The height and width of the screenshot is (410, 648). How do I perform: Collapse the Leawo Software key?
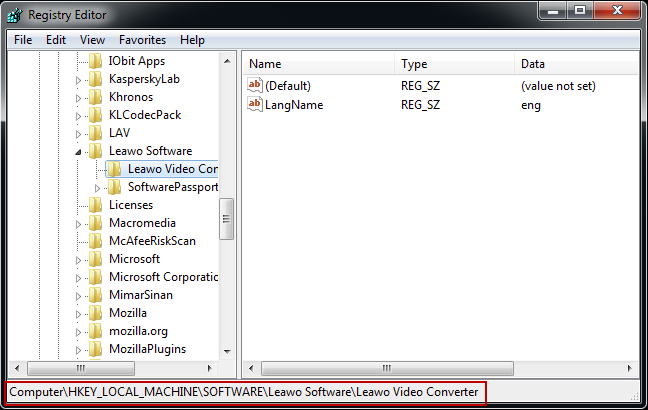(x=78, y=152)
